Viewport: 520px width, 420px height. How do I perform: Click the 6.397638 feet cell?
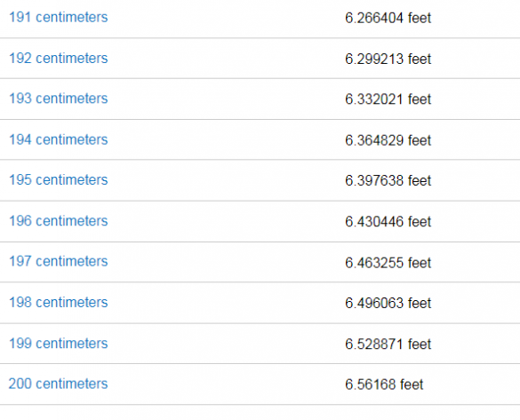click(x=388, y=180)
